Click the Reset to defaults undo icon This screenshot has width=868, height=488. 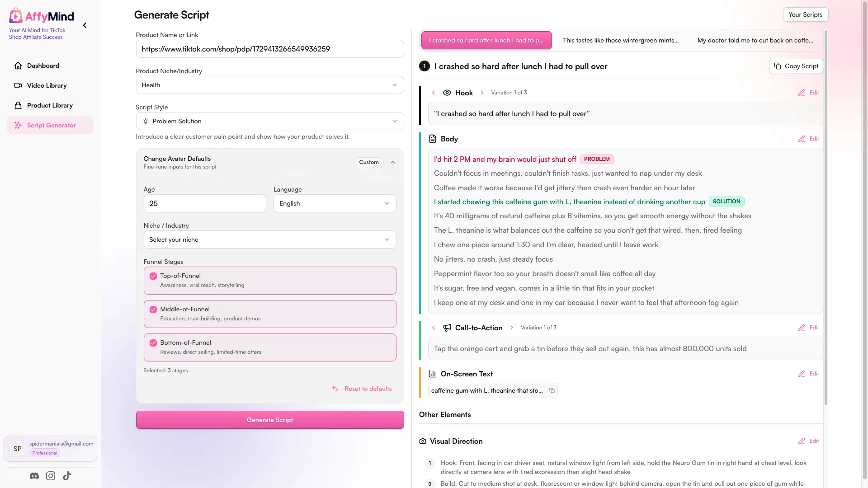click(x=335, y=389)
